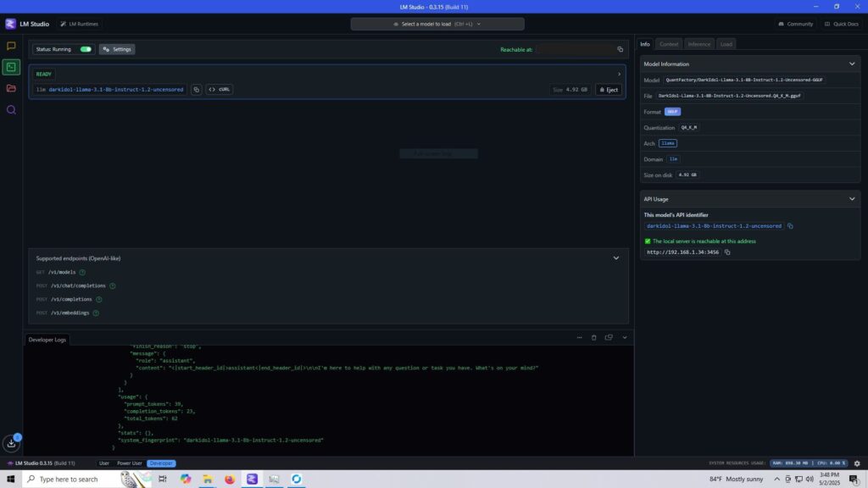The height and width of the screenshot is (488, 868).
Task: Collapse the Model Information section
Action: point(852,64)
